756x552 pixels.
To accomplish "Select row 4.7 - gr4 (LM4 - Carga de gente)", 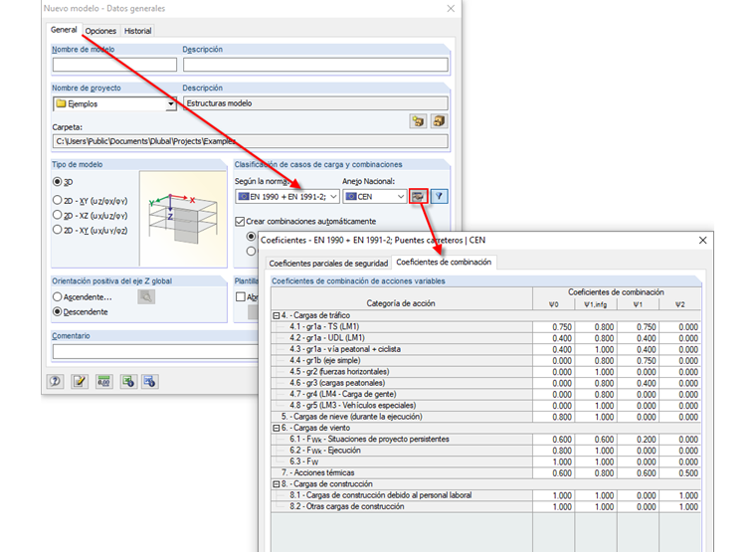I will [x=486, y=394].
